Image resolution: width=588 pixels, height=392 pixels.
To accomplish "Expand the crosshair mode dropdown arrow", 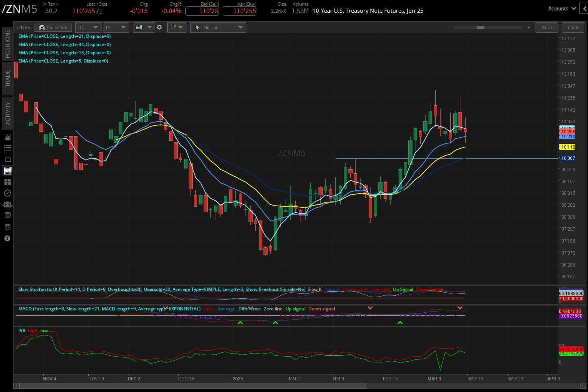I will point(181,27).
